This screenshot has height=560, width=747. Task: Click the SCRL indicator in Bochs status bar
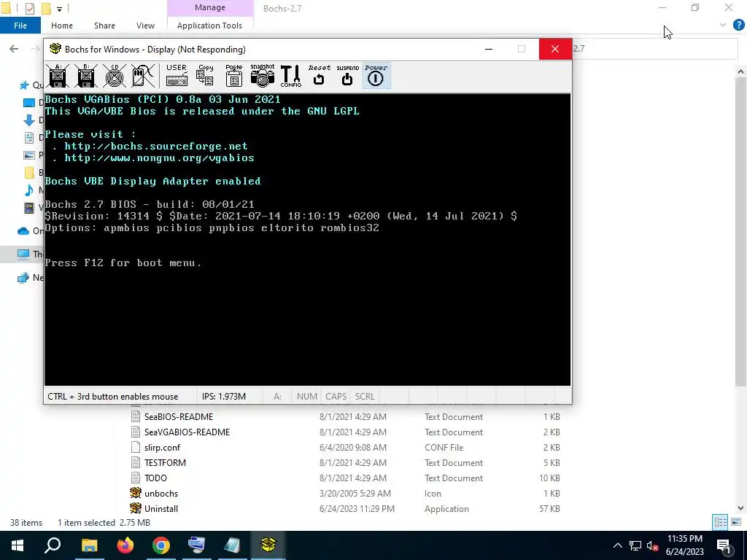pyautogui.click(x=365, y=396)
